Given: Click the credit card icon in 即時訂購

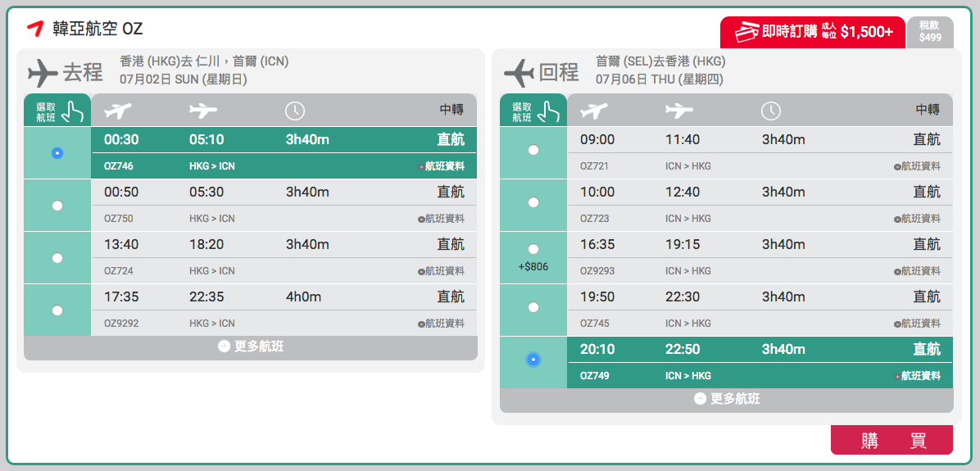Looking at the screenshot, I should click(x=746, y=31).
